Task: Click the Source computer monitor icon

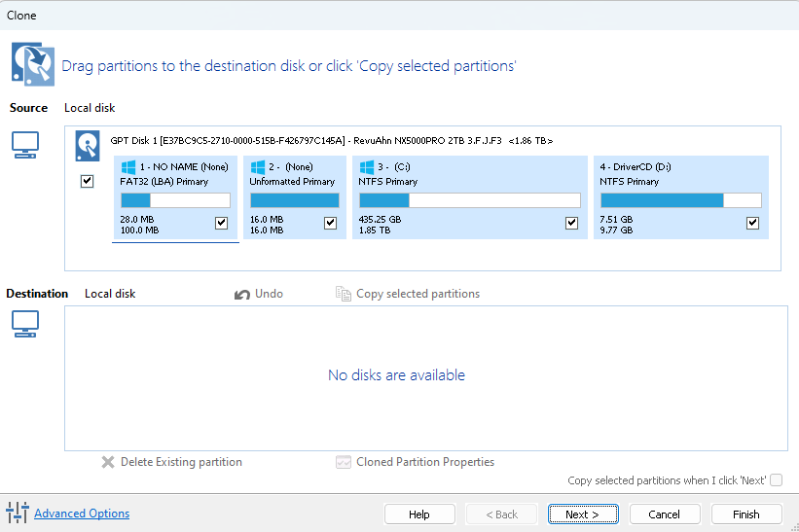Action: coord(25,145)
